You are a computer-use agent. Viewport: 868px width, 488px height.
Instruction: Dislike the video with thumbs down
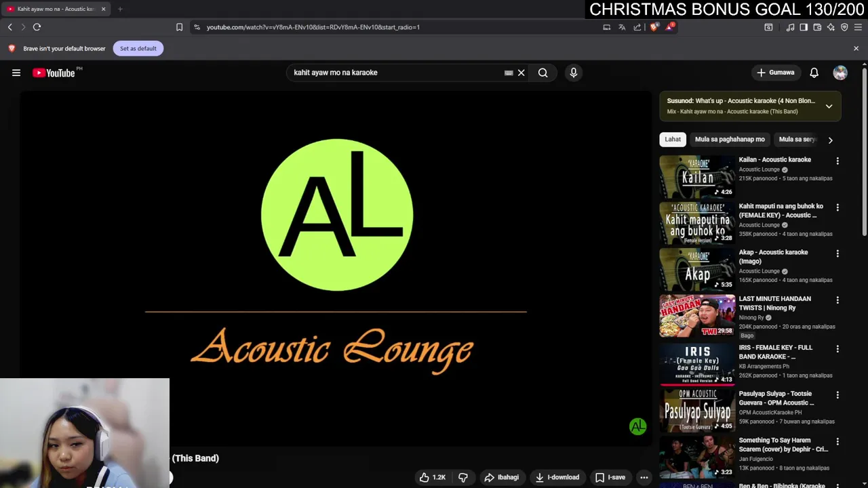click(463, 477)
